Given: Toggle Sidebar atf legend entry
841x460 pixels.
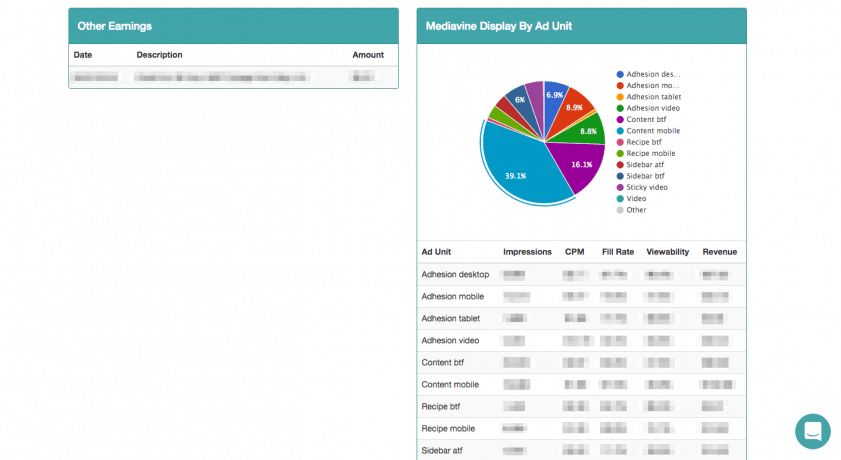Looking at the screenshot, I should [x=640, y=165].
